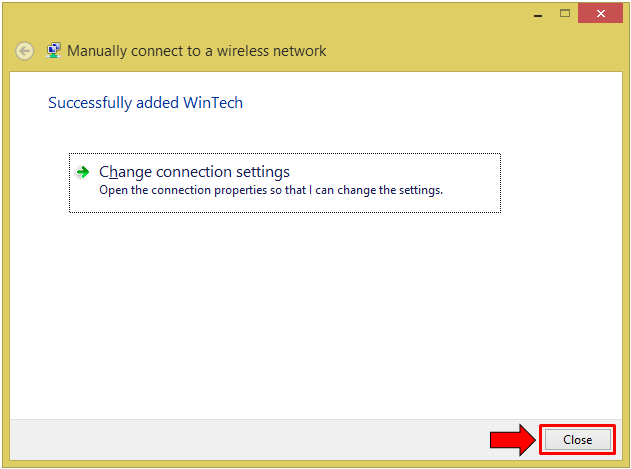
Task: Open Change connection settings
Action: pyautogui.click(x=194, y=172)
